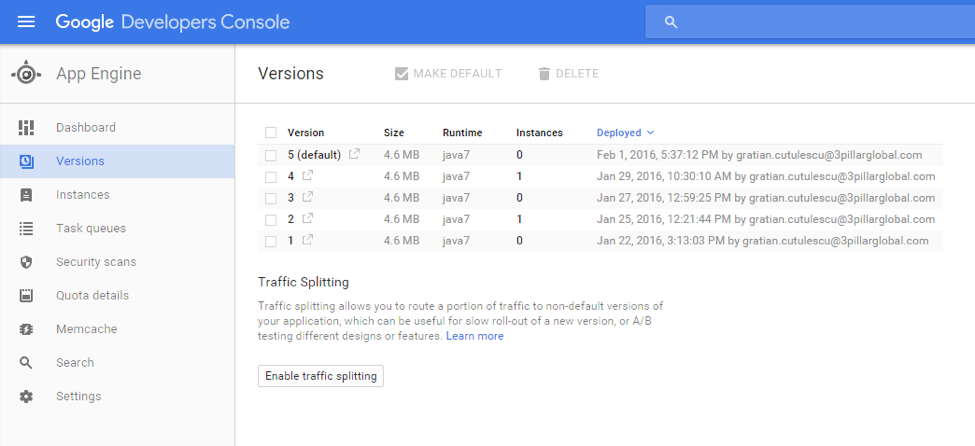The image size is (975, 446).
Task: Open version 1 external link icon
Action: (308, 241)
